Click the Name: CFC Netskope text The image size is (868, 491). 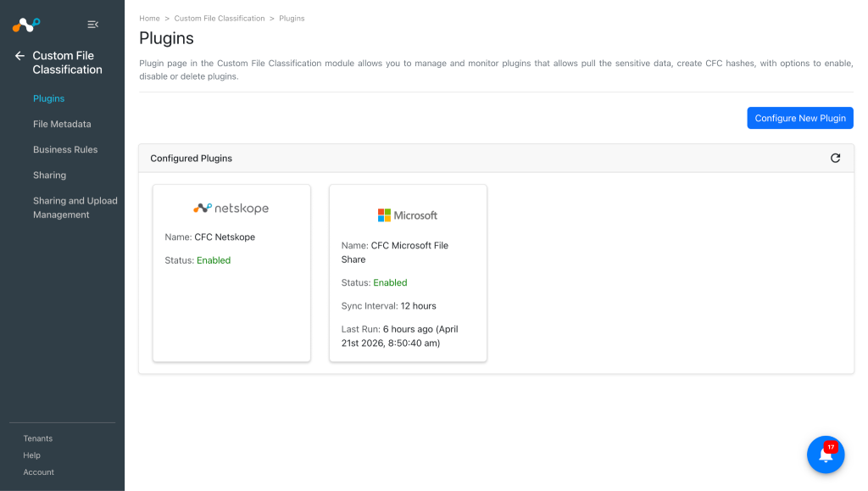210,237
